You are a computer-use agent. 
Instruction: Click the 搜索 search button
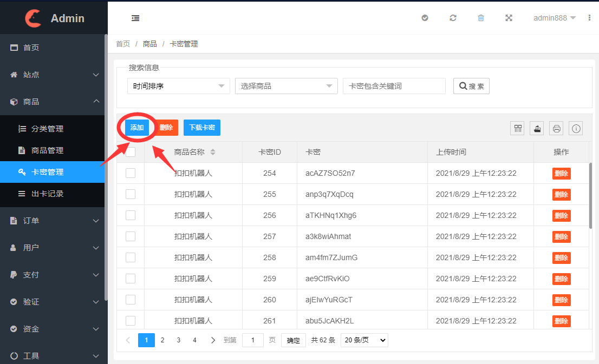tap(471, 86)
